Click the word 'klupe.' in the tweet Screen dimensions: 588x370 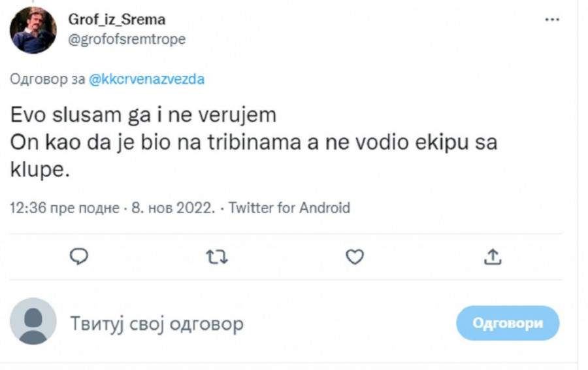(x=39, y=171)
